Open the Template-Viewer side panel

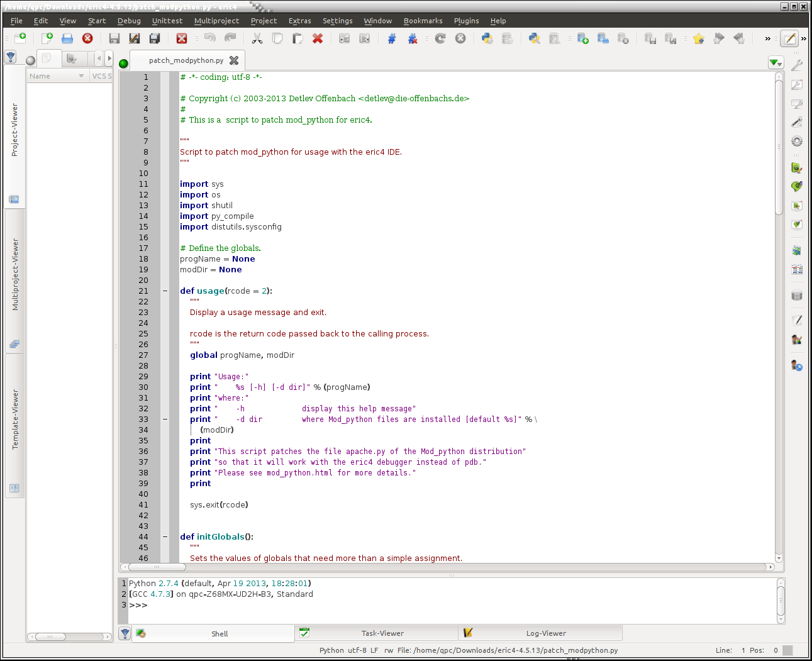tap(14, 415)
